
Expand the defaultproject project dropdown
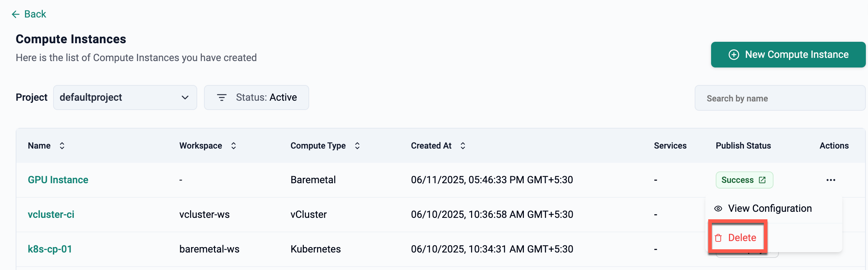click(x=125, y=97)
